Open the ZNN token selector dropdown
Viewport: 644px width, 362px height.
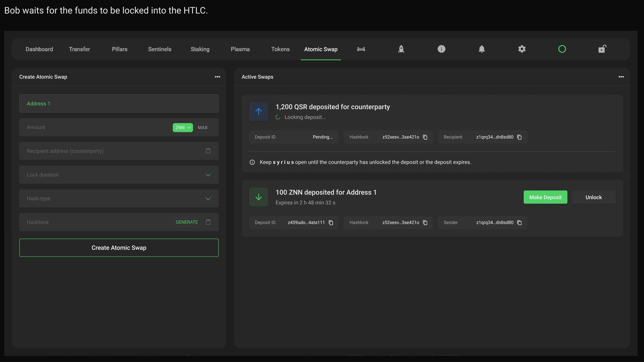(x=183, y=127)
